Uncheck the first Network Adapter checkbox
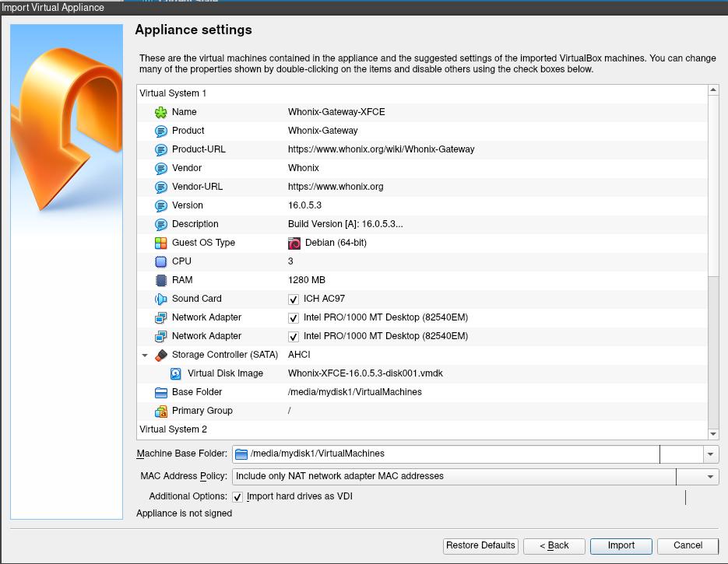 tap(294, 318)
